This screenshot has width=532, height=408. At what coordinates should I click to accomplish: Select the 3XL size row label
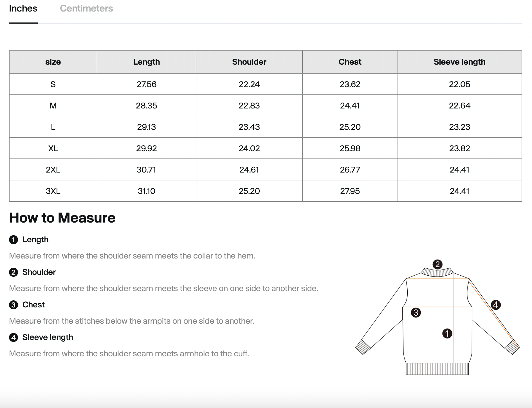click(x=53, y=191)
